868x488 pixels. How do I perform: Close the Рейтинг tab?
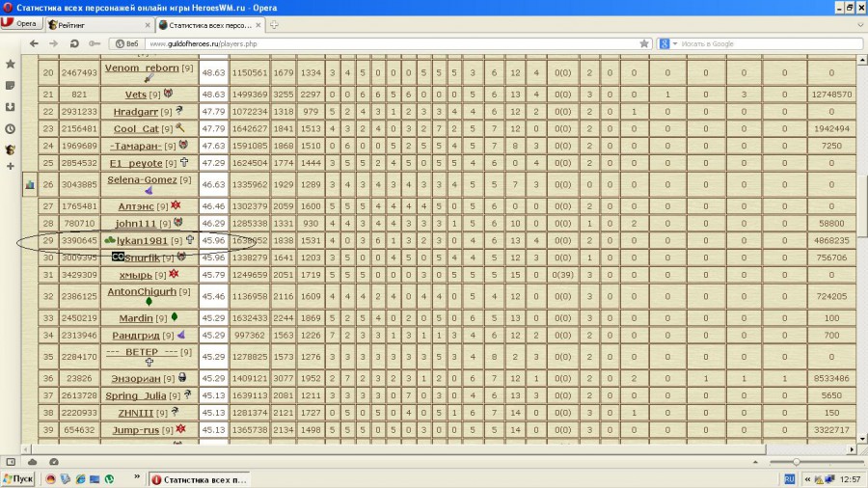pos(148,25)
